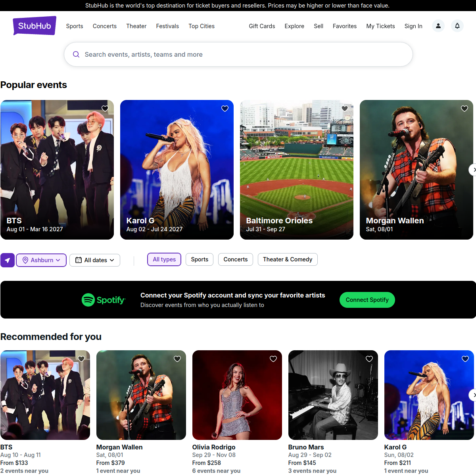
Task: Click '6 events near you' text
Action: click(x=216, y=471)
